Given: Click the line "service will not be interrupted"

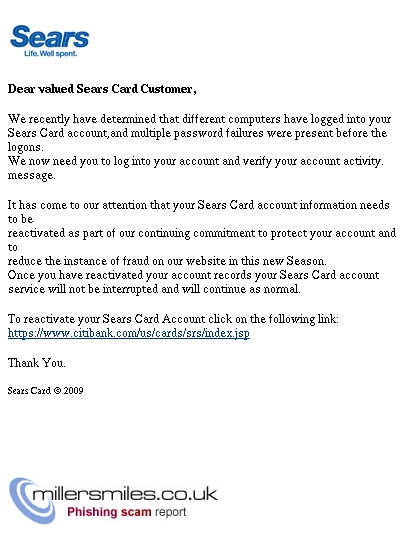Looking at the screenshot, I should pos(154,289).
